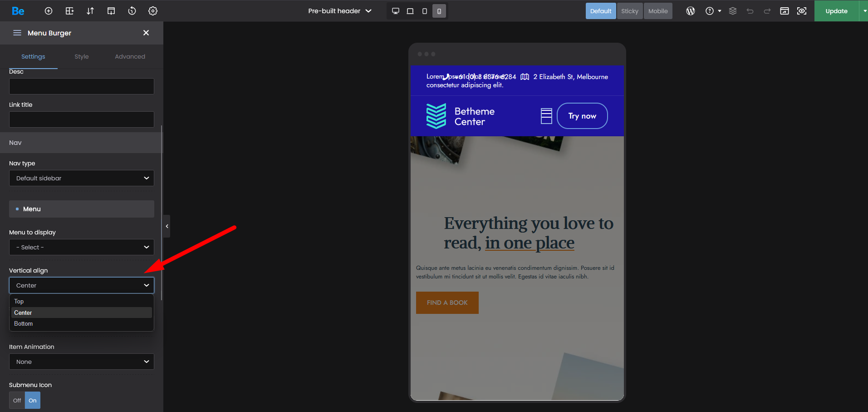
Task: Enable Sticky header mode
Action: pos(629,11)
